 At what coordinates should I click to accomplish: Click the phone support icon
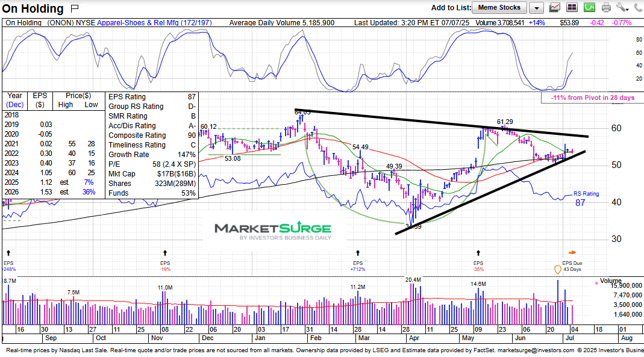[639, 7]
